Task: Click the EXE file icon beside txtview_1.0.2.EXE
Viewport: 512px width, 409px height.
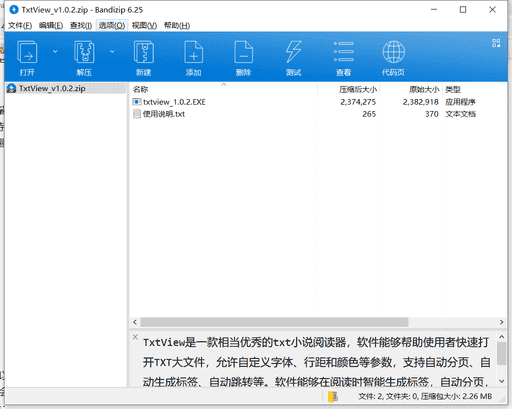Action: [137, 102]
